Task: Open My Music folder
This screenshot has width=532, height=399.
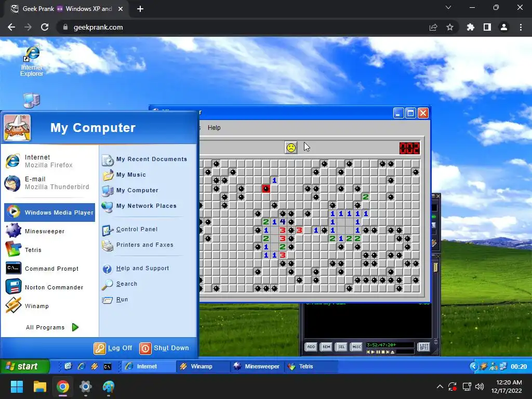Action: coord(124,175)
